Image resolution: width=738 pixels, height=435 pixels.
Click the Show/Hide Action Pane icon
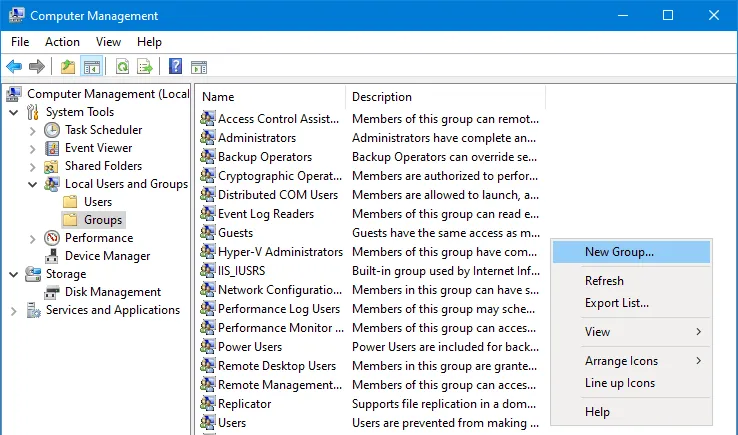199,67
